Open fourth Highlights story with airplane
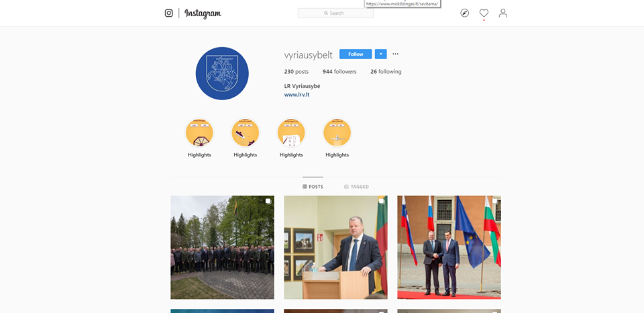 coord(337,132)
